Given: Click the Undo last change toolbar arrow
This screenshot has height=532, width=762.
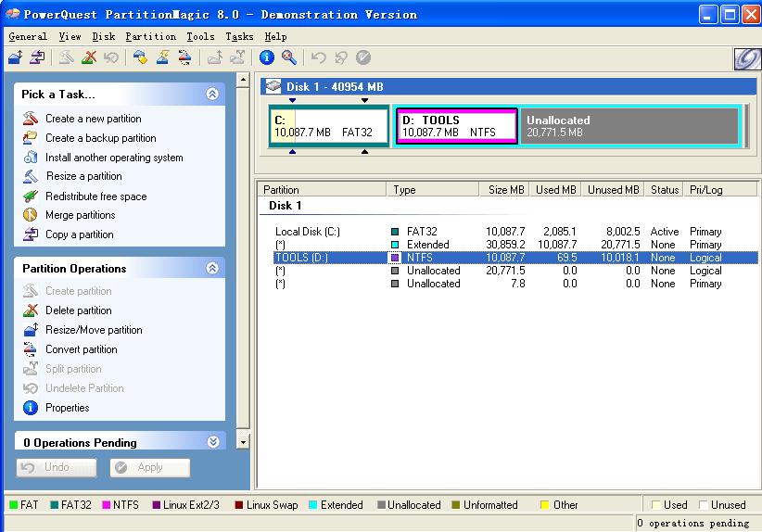Looking at the screenshot, I should tap(318, 57).
